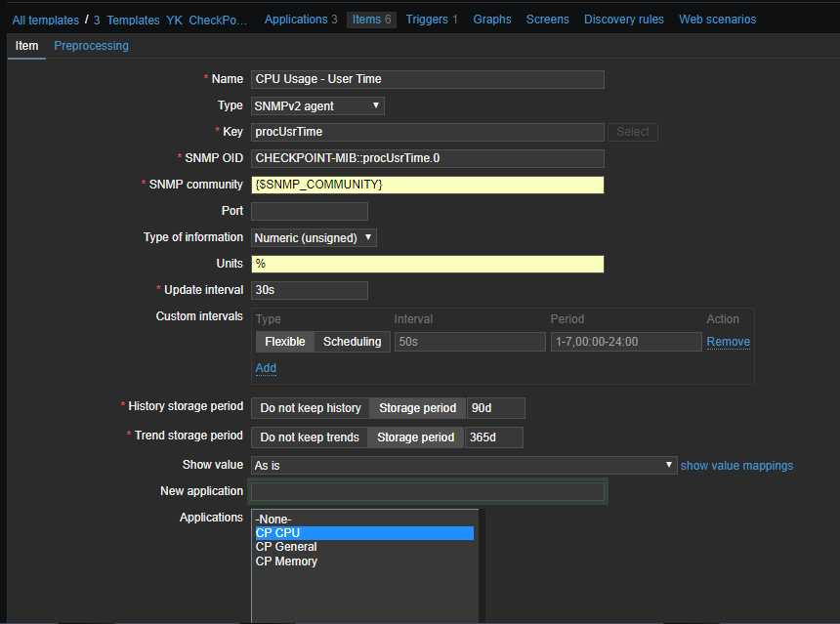Choose Do not keep history option
840x624 pixels.
tap(311, 408)
